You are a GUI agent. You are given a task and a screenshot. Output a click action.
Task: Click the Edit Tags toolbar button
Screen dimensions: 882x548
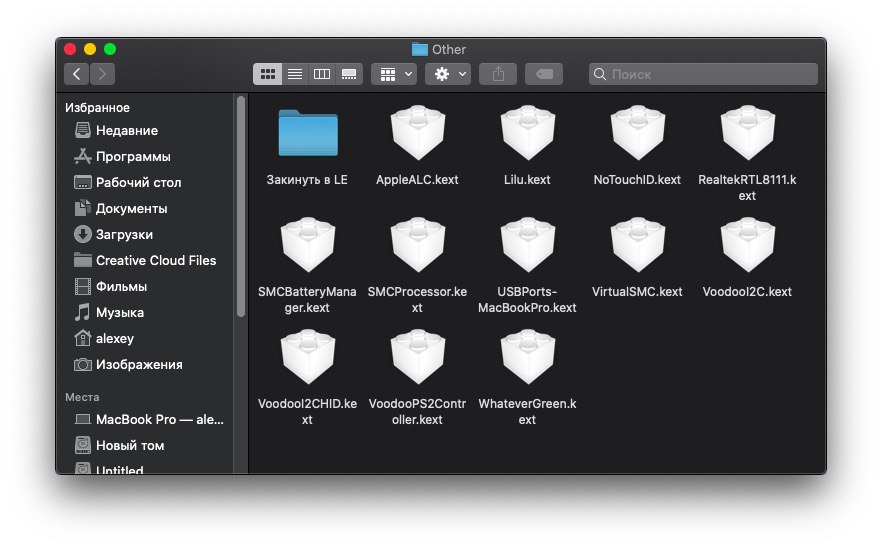click(x=544, y=74)
